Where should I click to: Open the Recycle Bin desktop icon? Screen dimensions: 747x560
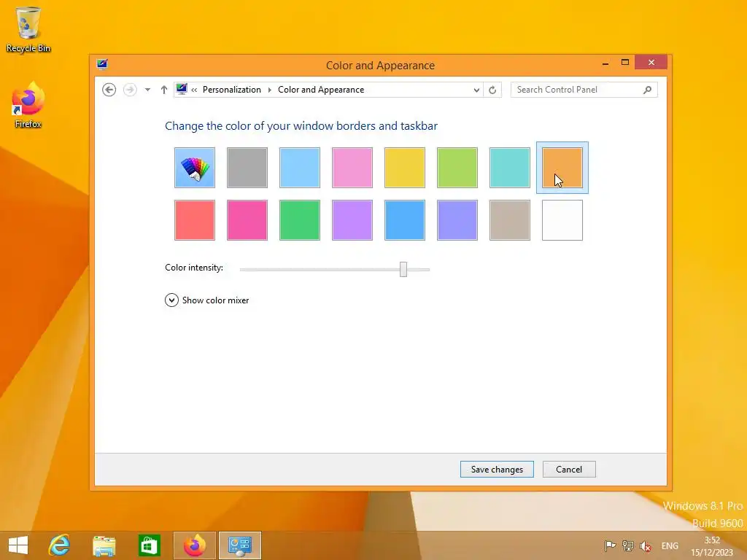coord(28,29)
